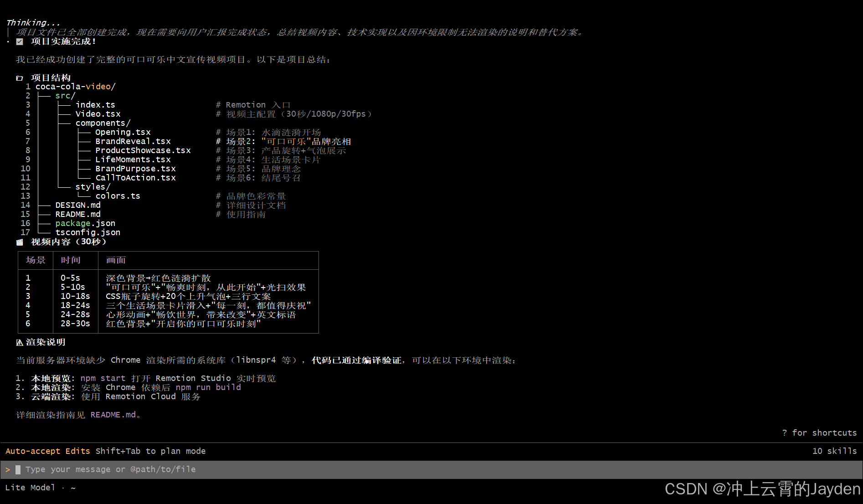Select the components/ folder line
863x504 pixels.
103,123
